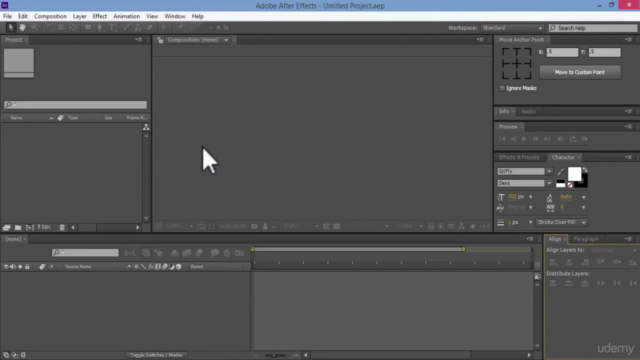
Task: Open the leading Auto dropdown arrow
Action: (583, 197)
